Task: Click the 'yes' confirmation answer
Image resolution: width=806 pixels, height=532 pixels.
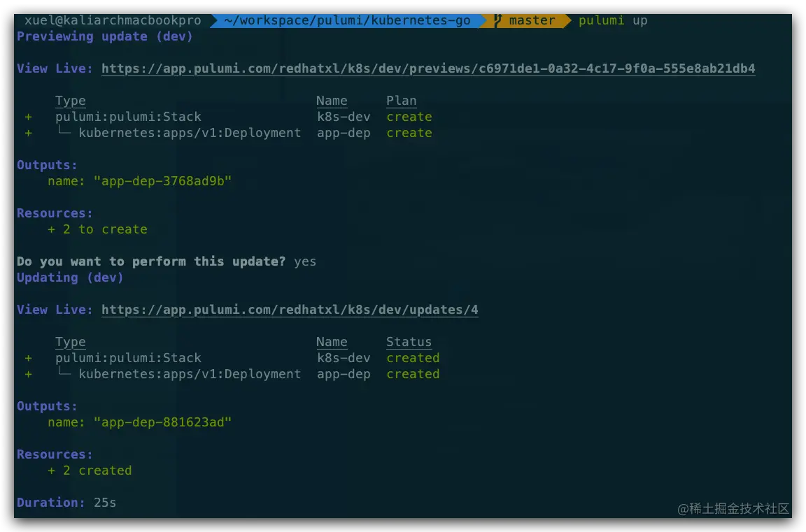Action: click(305, 261)
